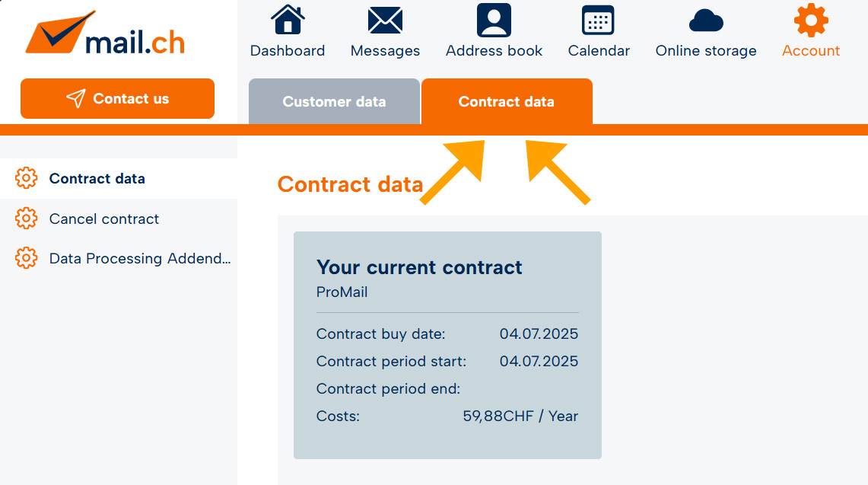868x485 pixels.
Task: Click the Your current contract card
Action: 447,345
